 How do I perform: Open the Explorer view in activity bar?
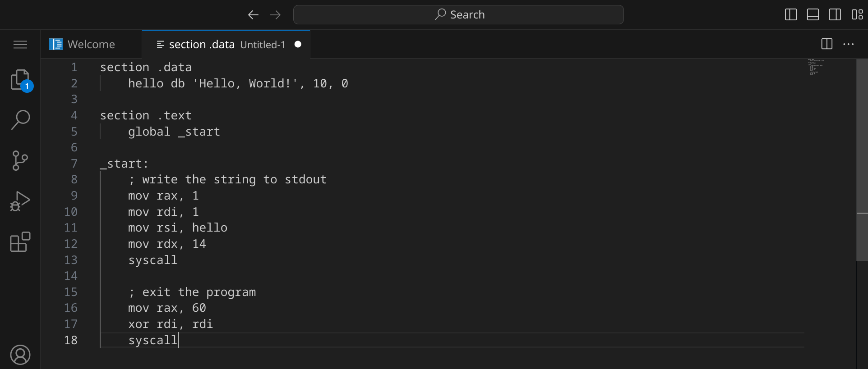coord(20,80)
